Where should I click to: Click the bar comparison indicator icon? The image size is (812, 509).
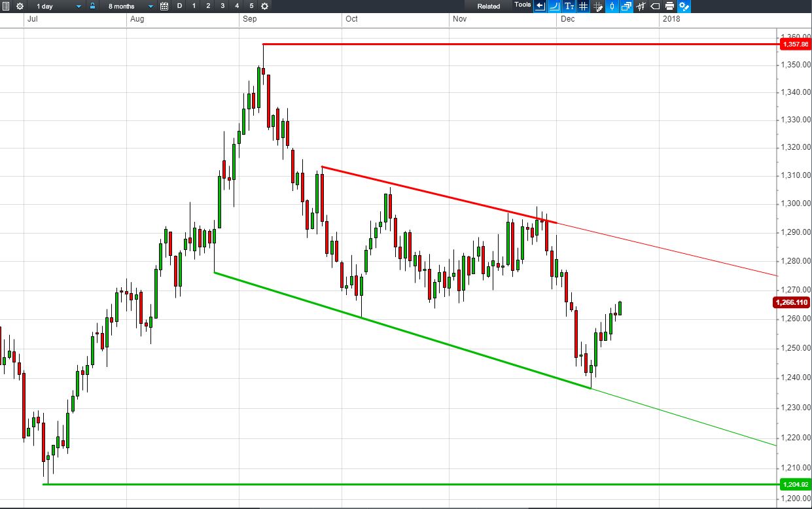tap(641, 7)
